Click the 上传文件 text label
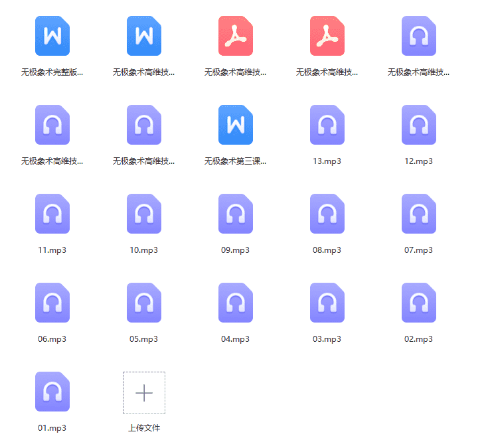Viewport: 486px width, 448px height. tap(144, 428)
